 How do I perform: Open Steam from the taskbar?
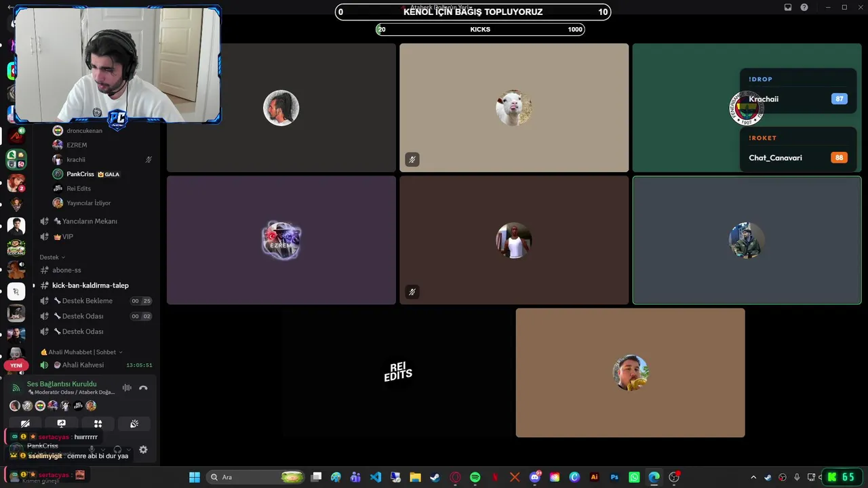pos(435,477)
